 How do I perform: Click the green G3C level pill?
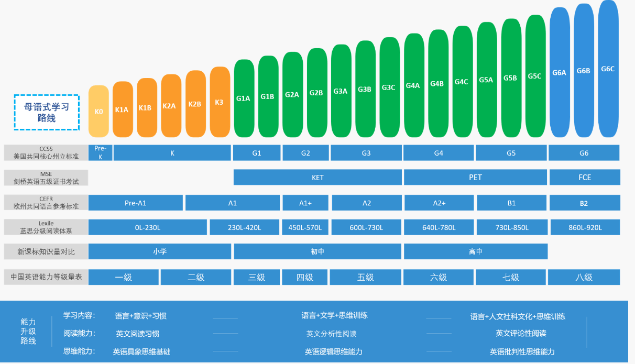[x=389, y=88]
